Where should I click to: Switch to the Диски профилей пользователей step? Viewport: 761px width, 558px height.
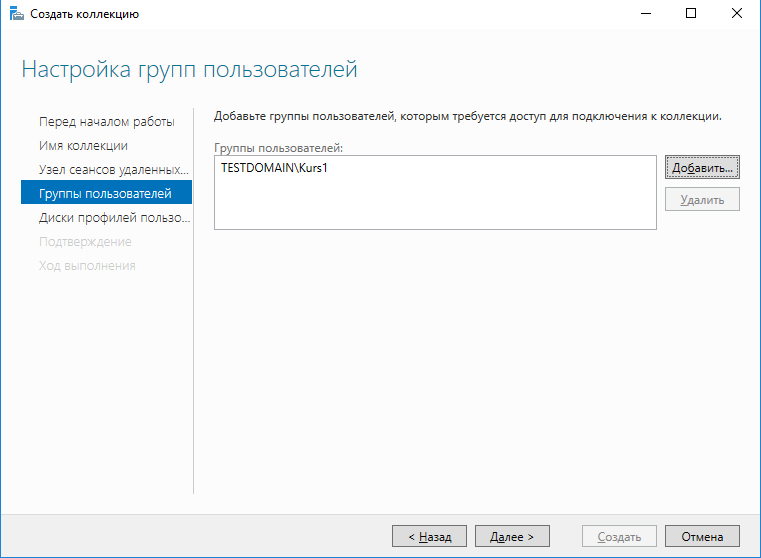coord(114,218)
